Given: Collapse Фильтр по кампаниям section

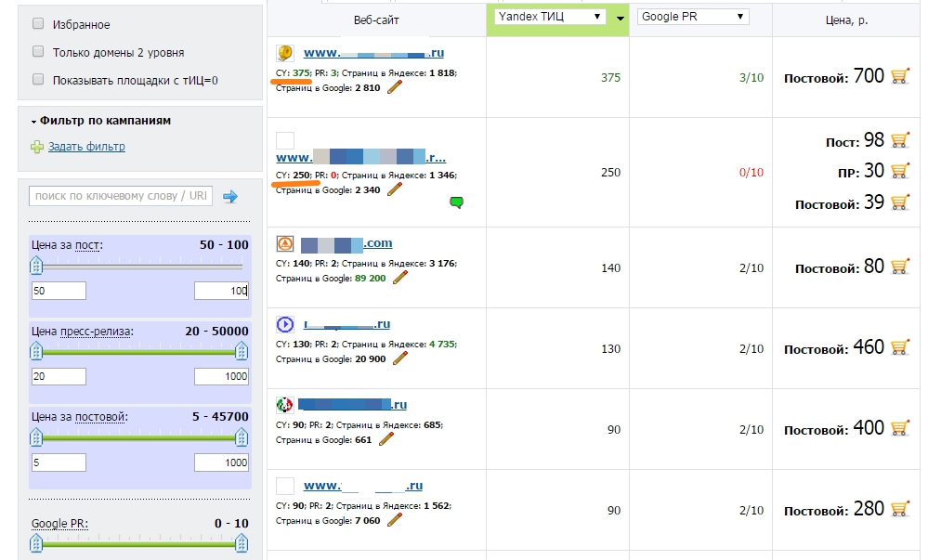Looking at the screenshot, I should coord(101,121).
